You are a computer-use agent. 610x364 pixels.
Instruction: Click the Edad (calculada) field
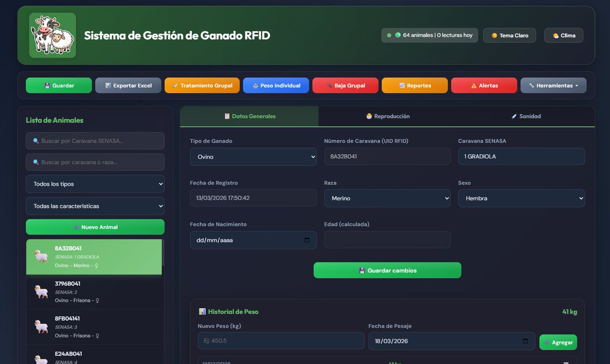coord(387,240)
